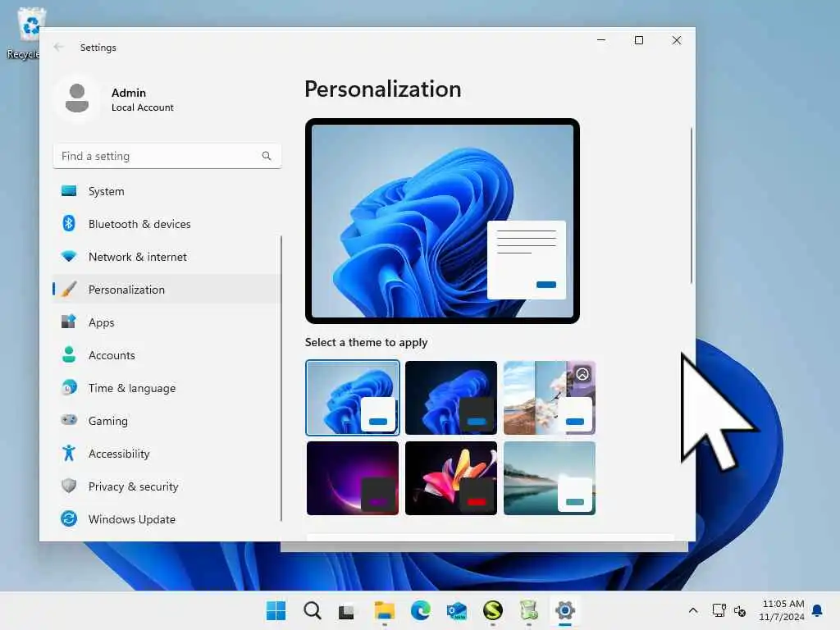
Task: Open the clock and date flyout
Action: pos(782,610)
